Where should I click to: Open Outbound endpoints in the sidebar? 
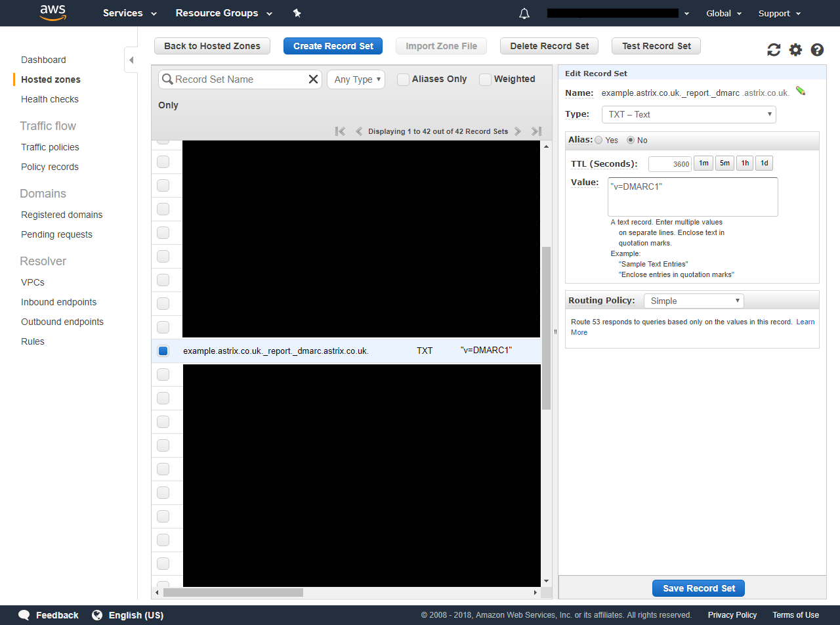pos(62,322)
